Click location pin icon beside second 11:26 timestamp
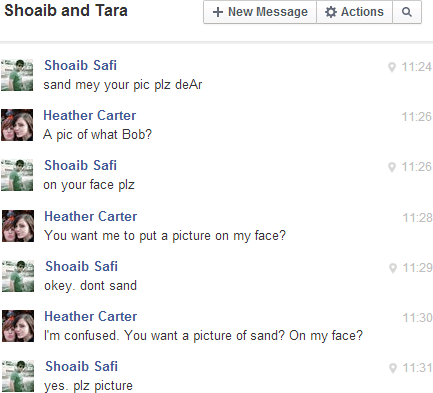This screenshot has width=433, height=393. pyautogui.click(x=392, y=167)
